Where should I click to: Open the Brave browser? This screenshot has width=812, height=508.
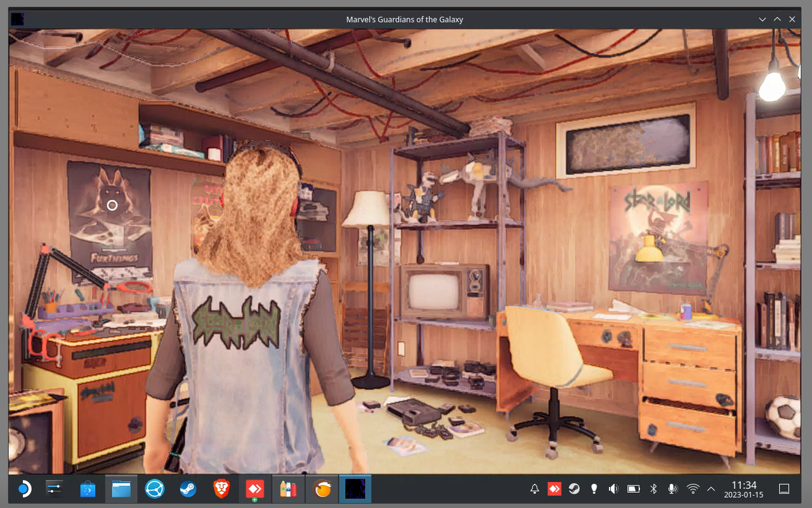pyautogui.click(x=221, y=489)
